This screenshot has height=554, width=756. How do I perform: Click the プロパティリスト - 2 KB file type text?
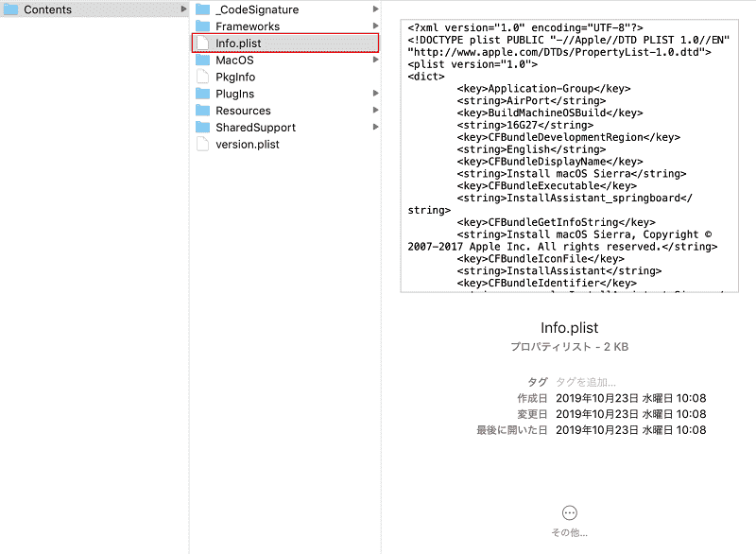570,347
